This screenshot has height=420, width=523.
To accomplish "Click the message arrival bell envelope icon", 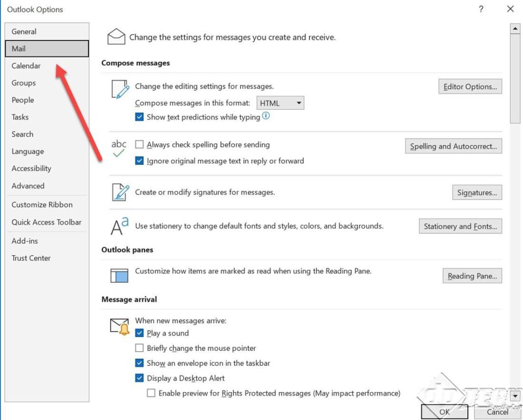I will click(x=118, y=326).
